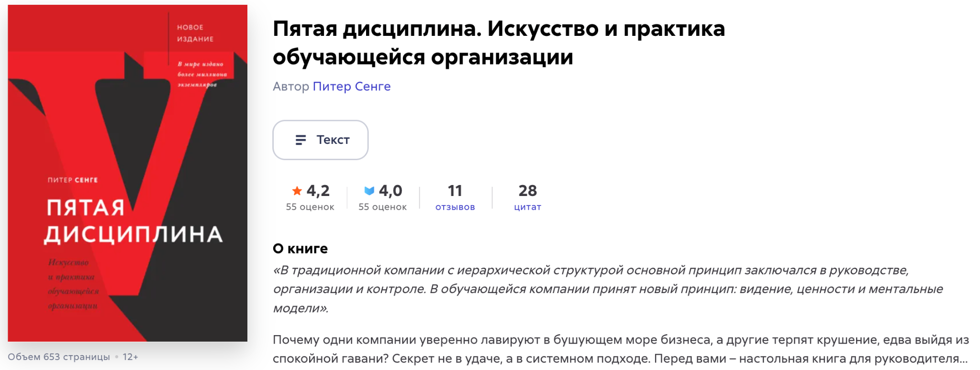Screen dimensions: 980x370
Task: Open the 28 цитат quotes link
Action: [527, 197]
